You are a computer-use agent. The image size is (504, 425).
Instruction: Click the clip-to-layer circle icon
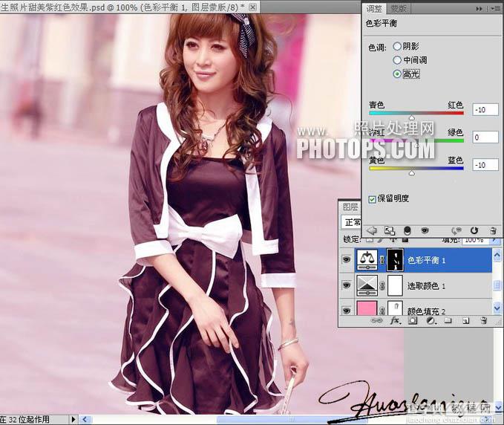[x=408, y=230]
